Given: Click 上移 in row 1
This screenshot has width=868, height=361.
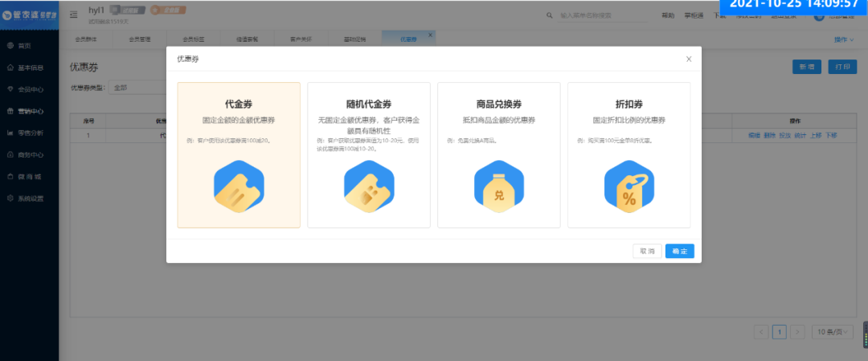Looking at the screenshot, I should pyautogui.click(x=816, y=135).
